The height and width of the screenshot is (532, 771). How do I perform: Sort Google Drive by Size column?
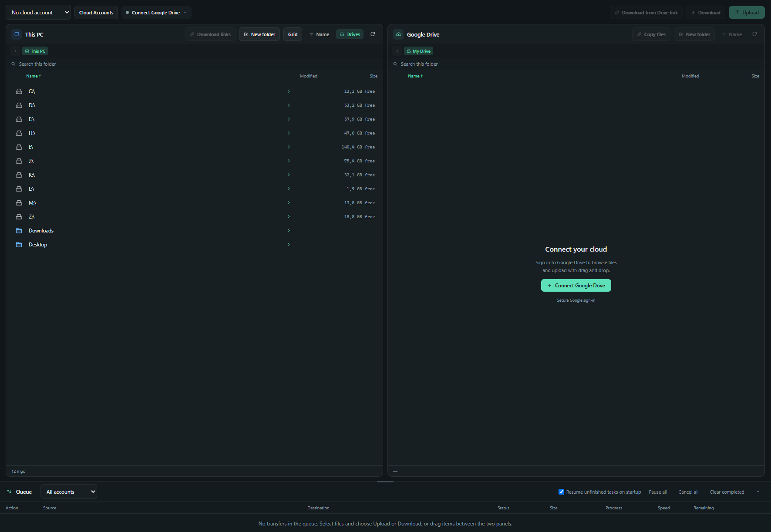(755, 76)
